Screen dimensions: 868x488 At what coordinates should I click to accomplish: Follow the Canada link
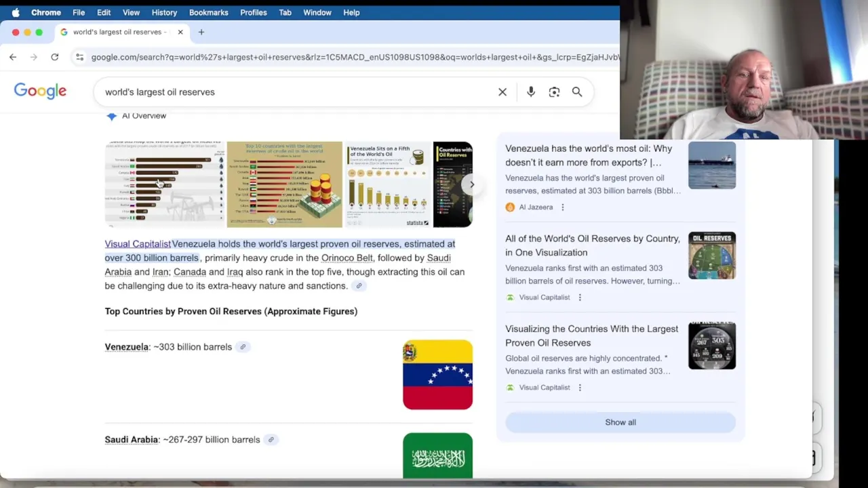click(x=190, y=272)
